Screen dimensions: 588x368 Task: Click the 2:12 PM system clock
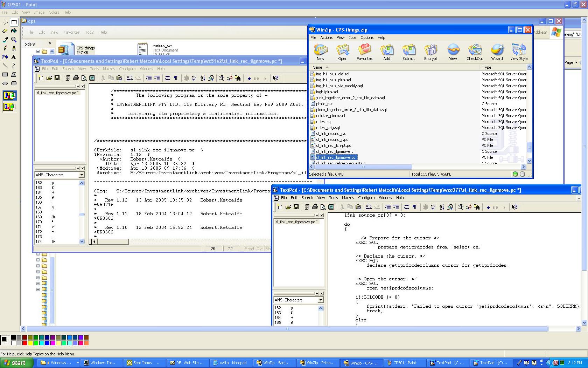[x=575, y=363]
